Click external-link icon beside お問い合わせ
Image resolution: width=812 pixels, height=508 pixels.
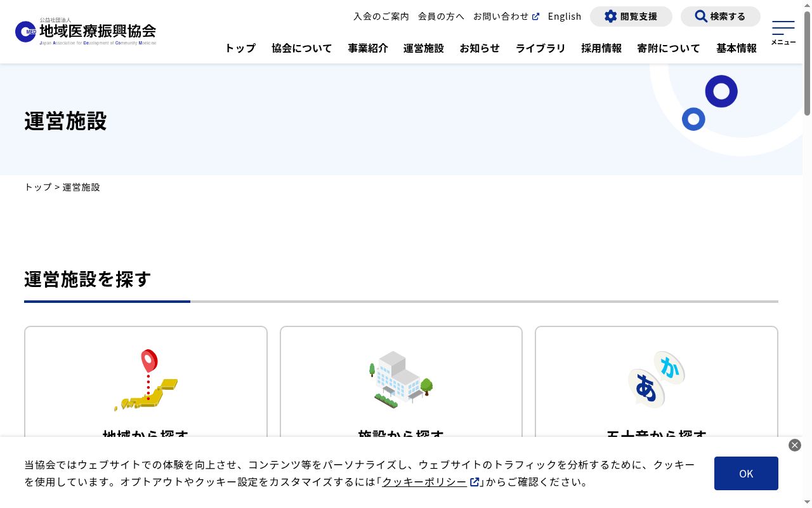point(536,17)
